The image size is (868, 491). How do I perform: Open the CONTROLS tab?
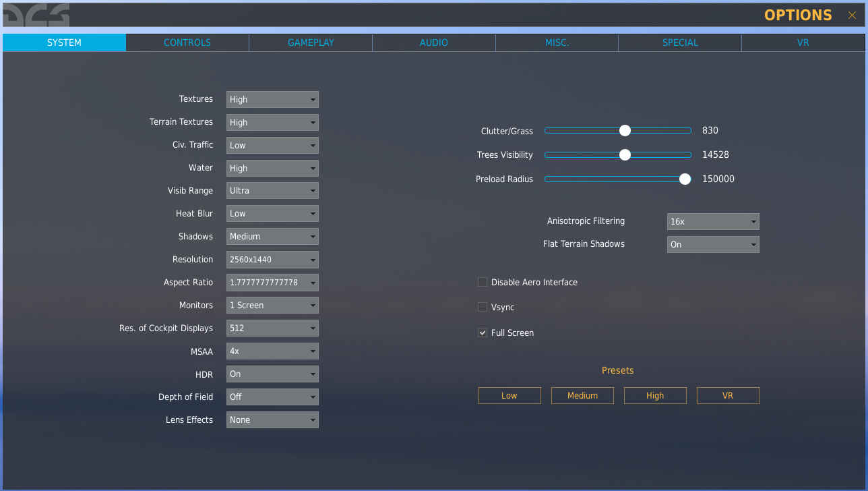pos(187,42)
